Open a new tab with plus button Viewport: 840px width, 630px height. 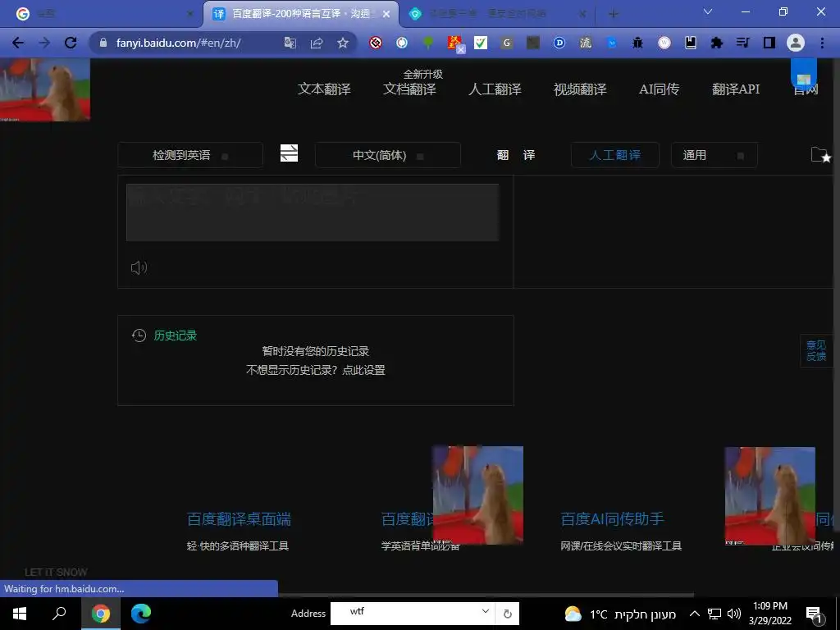(x=614, y=14)
